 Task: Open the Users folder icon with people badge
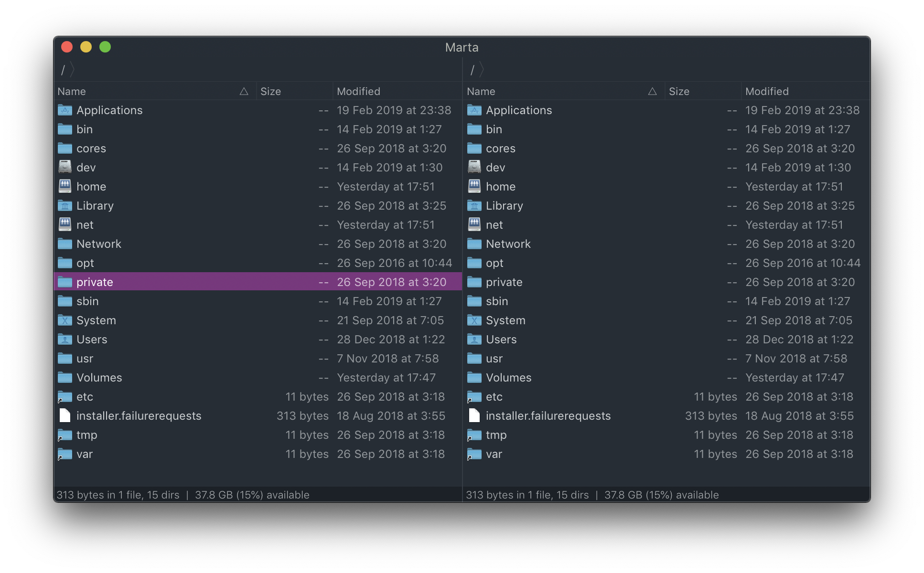(x=65, y=339)
